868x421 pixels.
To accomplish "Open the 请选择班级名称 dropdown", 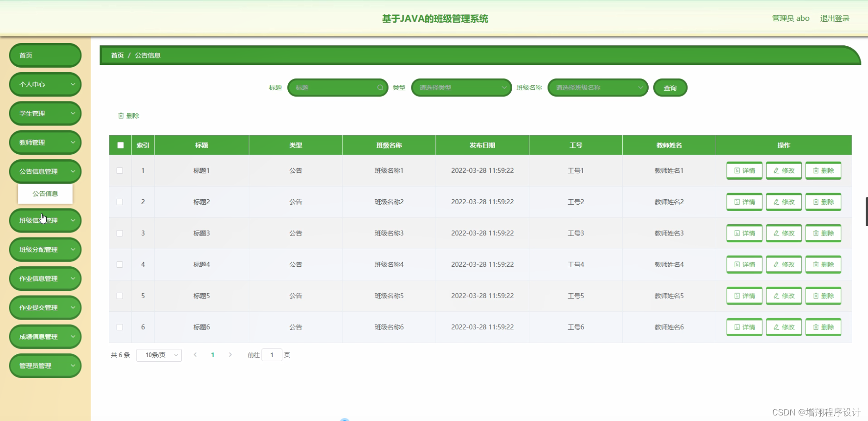I will tap(597, 88).
